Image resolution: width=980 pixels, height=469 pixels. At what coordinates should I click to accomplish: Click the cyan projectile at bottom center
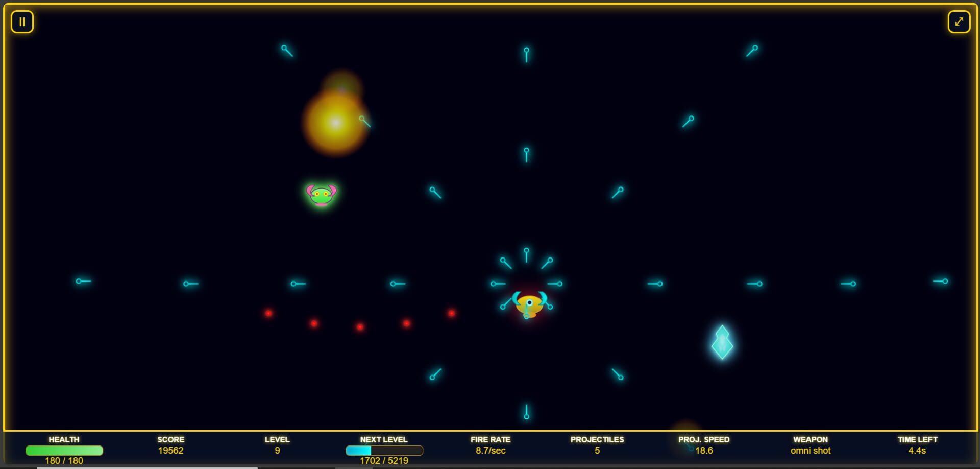tap(526, 412)
